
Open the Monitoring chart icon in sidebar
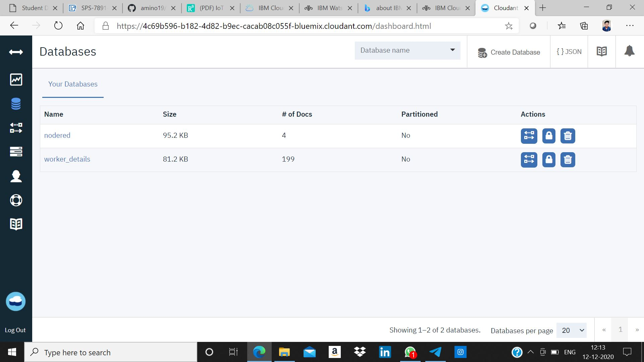click(16, 79)
